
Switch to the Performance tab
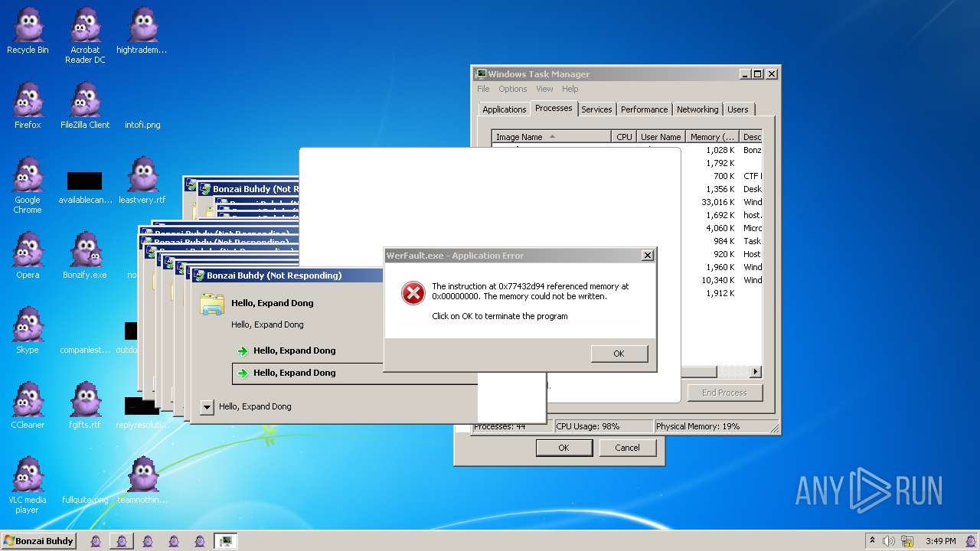(x=645, y=109)
